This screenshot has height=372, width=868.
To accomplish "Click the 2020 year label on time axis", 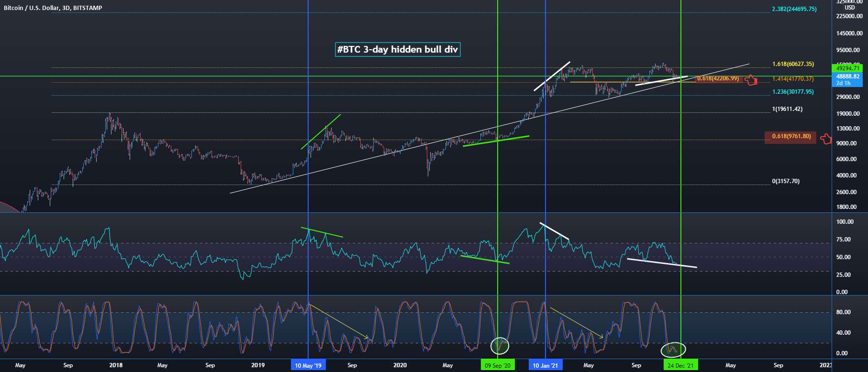I will click(400, 365).
